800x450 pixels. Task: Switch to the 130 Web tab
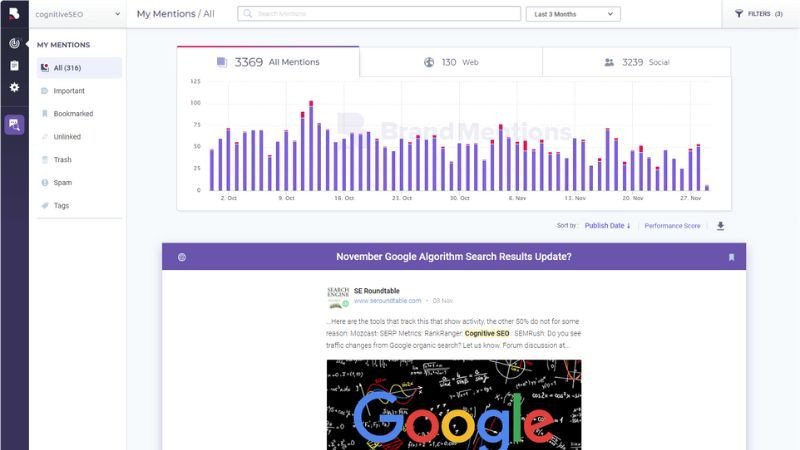(x=451, y=62)
